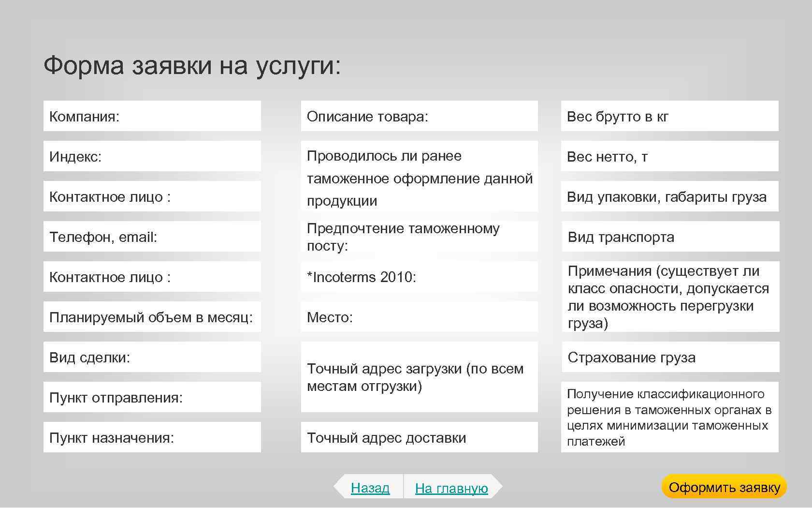Click the Получение классификационного решения field
Screen dimensions: 812x508
pyautogui.click(x=669, y=417)
